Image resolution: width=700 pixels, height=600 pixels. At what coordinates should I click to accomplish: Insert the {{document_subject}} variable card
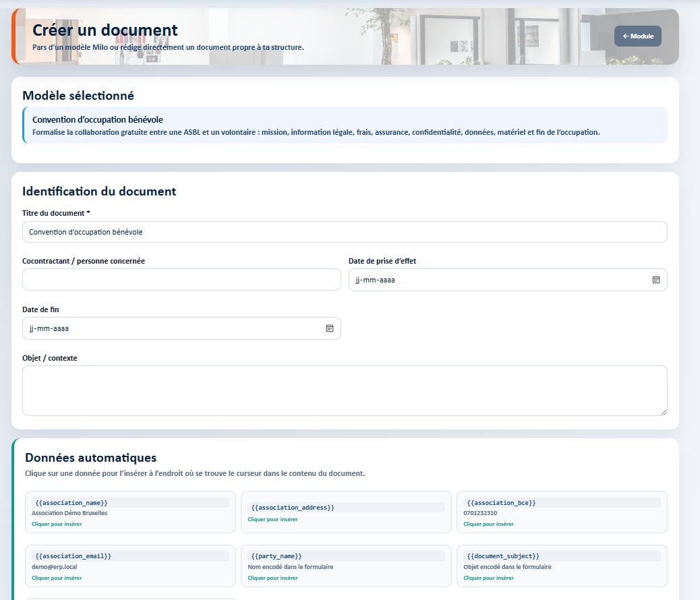point(562,566)
